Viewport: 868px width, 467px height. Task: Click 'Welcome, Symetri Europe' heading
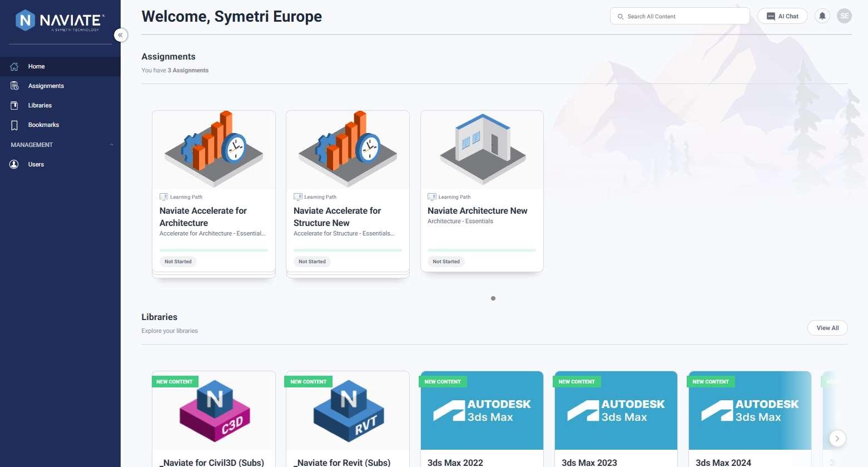pos(232,17)
